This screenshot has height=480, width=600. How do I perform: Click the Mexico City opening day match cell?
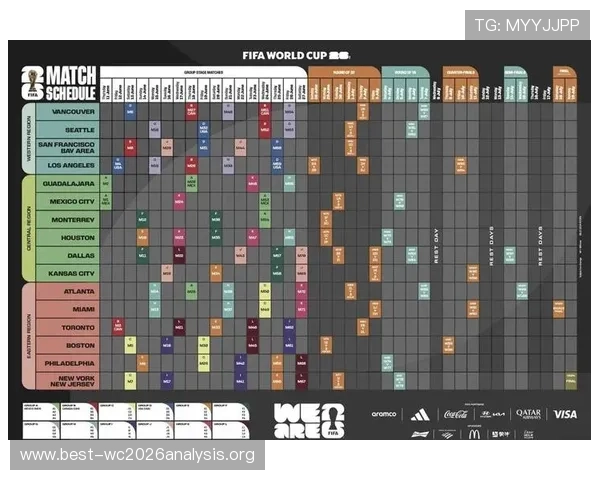tap(106, 201)
